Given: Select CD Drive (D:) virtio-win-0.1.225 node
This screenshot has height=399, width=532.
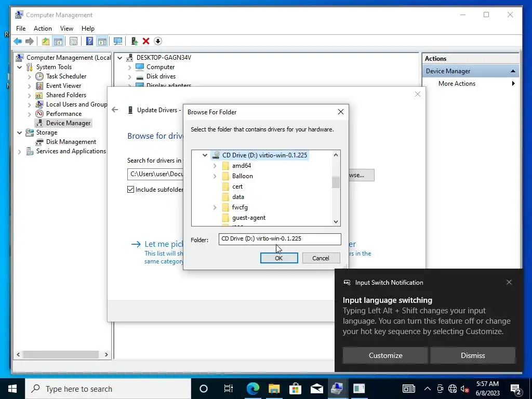Looking at the screenshot, I should (x=264, y=155).
